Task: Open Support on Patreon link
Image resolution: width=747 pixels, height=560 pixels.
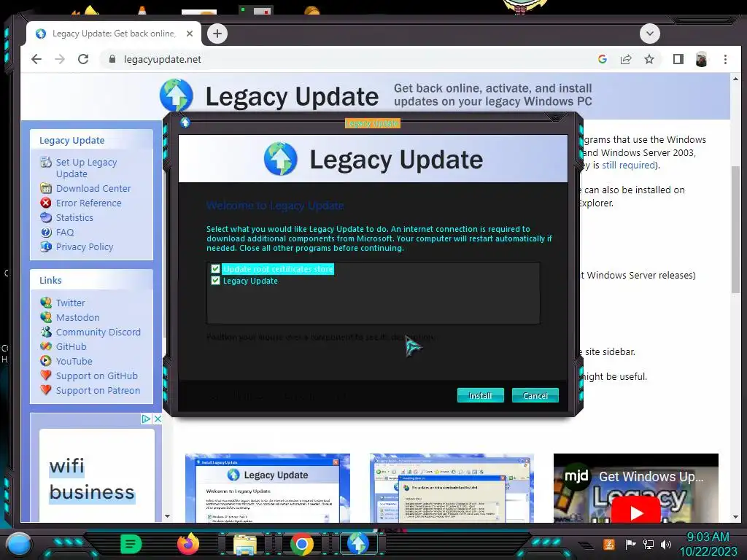Action: 98,391
